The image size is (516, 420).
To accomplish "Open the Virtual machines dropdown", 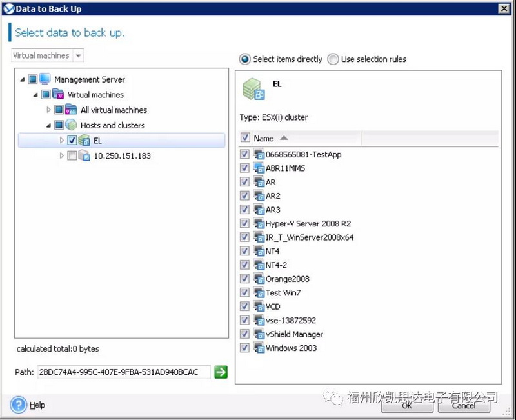I will tap(79, 55).
